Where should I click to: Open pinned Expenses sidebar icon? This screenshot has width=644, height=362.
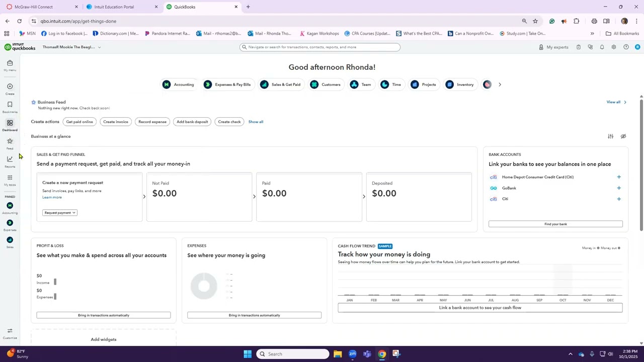10,223
